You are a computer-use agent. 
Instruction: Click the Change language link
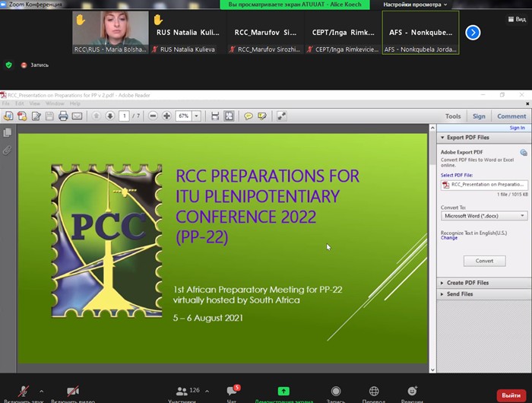tap(449, 238)
